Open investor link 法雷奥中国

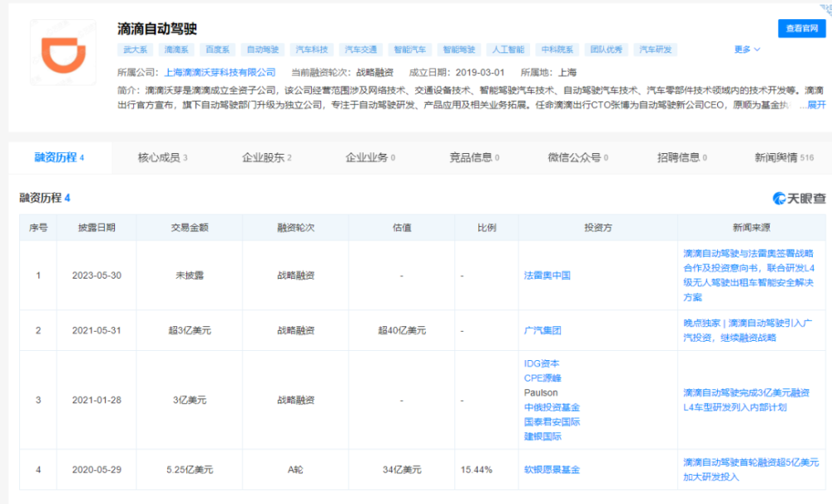(x=547, y=275)
